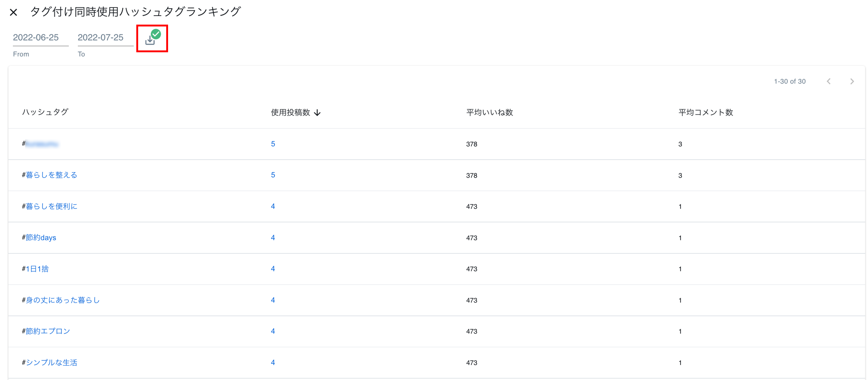
Task: Click the download CSV icon
Action: [150, 40]
